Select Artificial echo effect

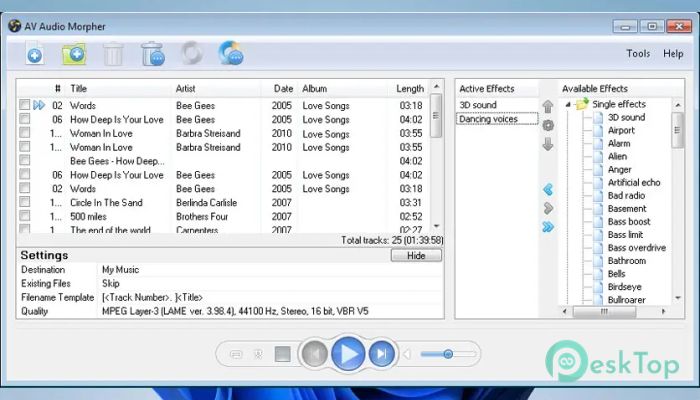point(633,182)
